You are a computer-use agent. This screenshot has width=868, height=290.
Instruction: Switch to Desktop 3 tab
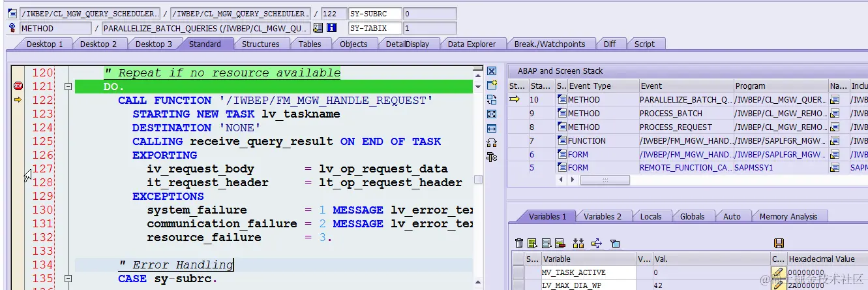[x=154, y=44]
